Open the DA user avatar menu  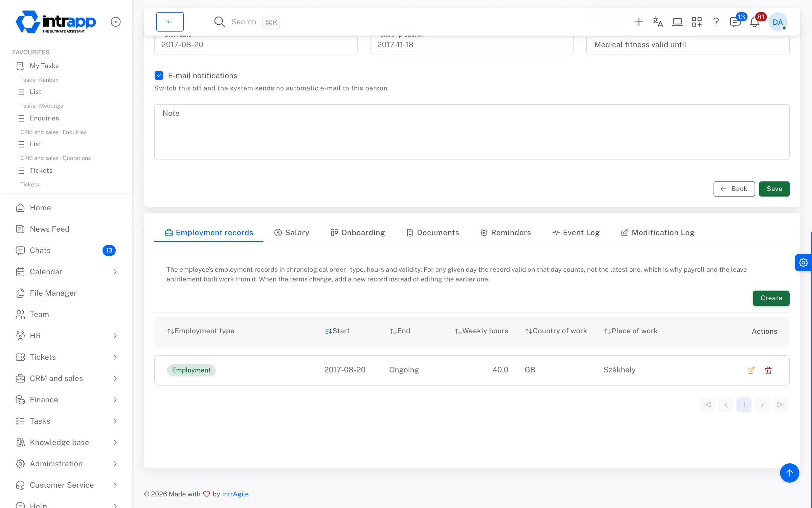[778, 22]
